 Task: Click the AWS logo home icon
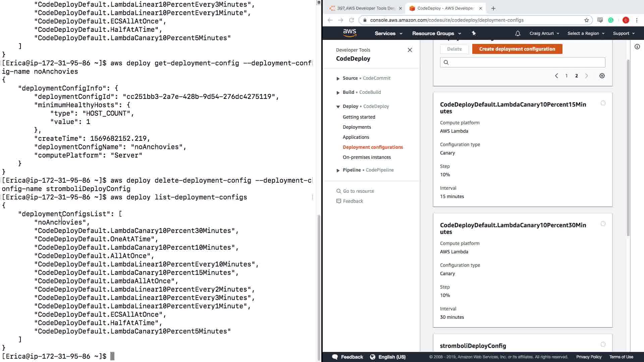(350, 33)
